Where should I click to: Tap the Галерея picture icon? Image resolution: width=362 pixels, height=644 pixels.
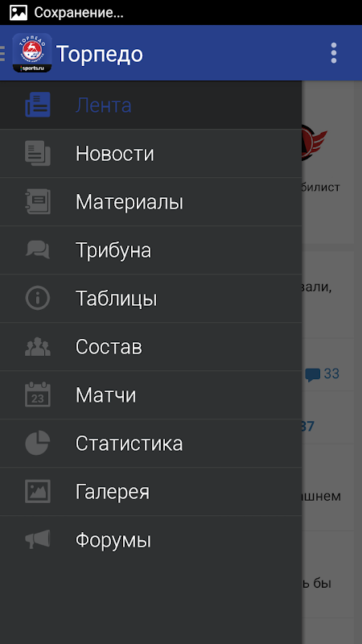[38, 491]
